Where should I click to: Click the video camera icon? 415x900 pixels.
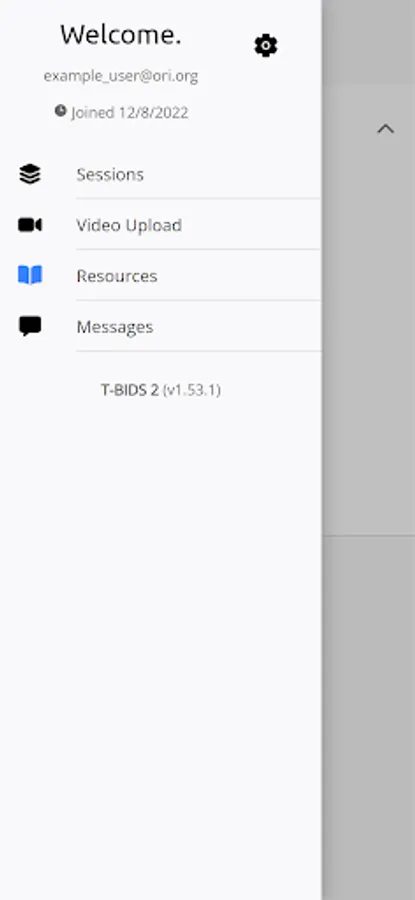coord(30,225)
